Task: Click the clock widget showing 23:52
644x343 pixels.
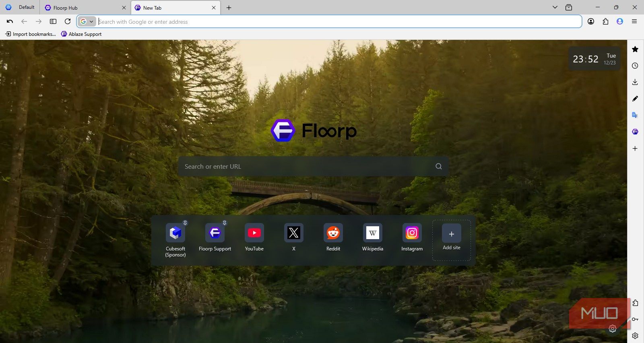Action: coord(594,59)
